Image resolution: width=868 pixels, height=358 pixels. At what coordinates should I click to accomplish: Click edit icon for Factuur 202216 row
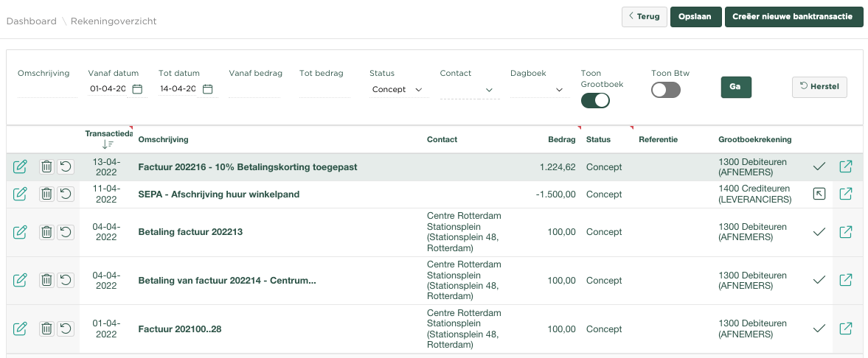(x=21, y=167)
